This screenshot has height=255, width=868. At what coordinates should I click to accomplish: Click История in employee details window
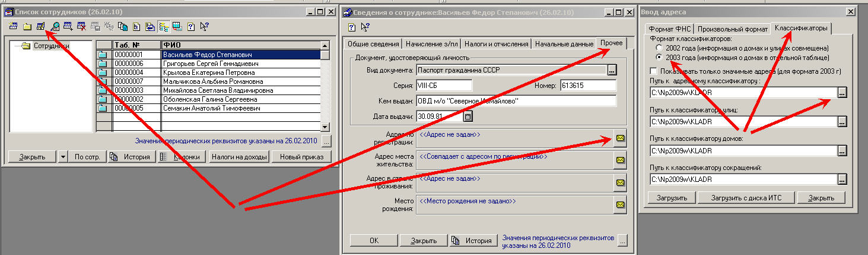click(x=473, y=241)
